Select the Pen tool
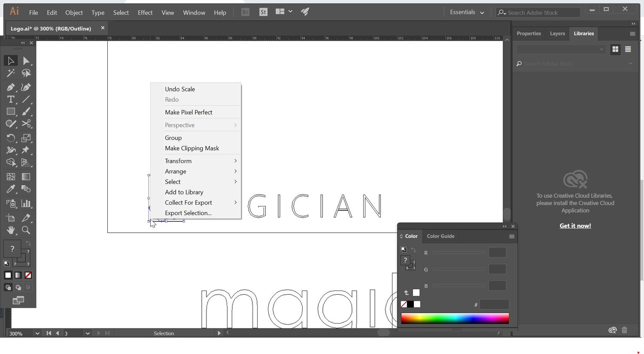Image resolution: width=644 pixels, height=354 pixels. point(11,88)
